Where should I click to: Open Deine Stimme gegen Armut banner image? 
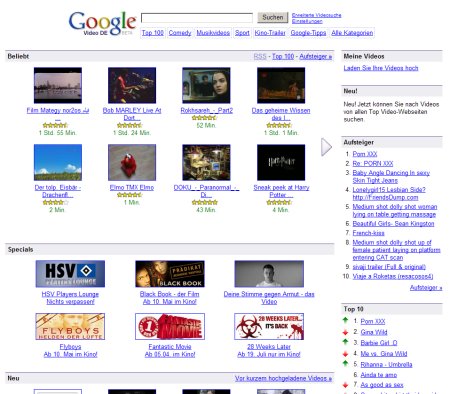(x=269, y=274)
